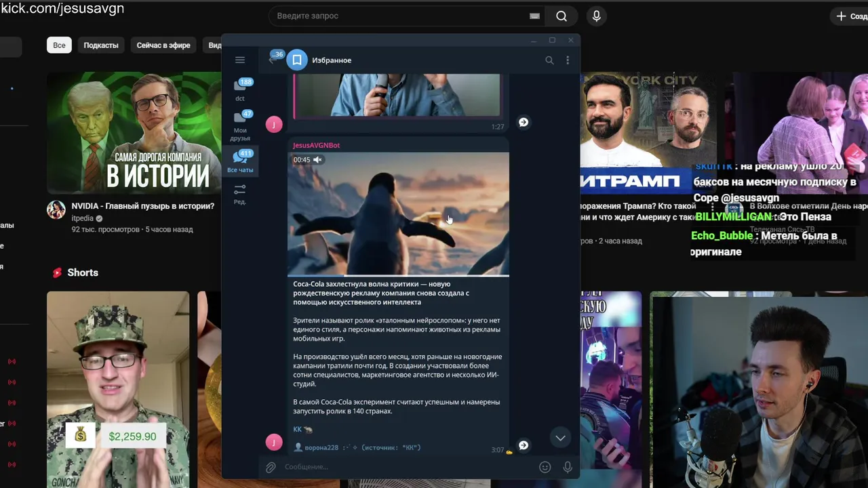
Task: Open NVIDIA Главный пузырь video thumbnail
Action: coord(134,133)
